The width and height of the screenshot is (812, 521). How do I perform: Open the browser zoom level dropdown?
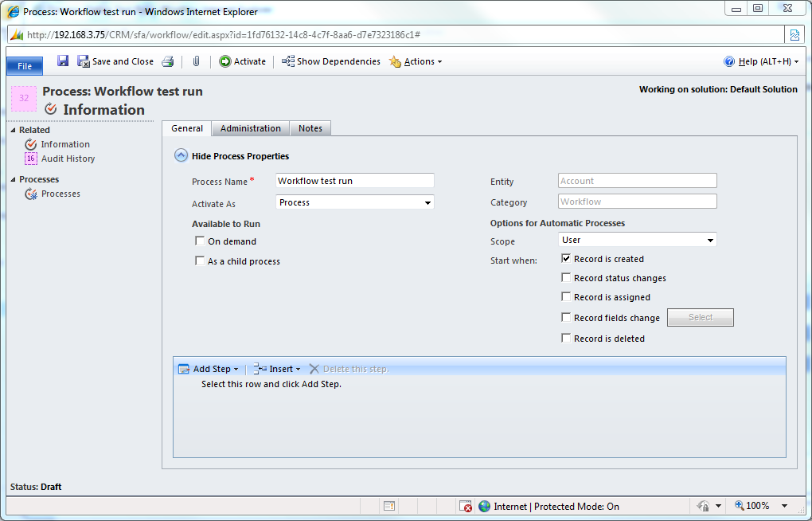pyautogui.click(x=784, y=505)
